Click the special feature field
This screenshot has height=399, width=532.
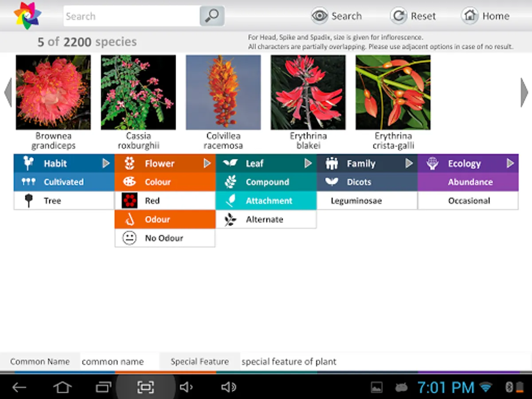(x=386, y=362)
